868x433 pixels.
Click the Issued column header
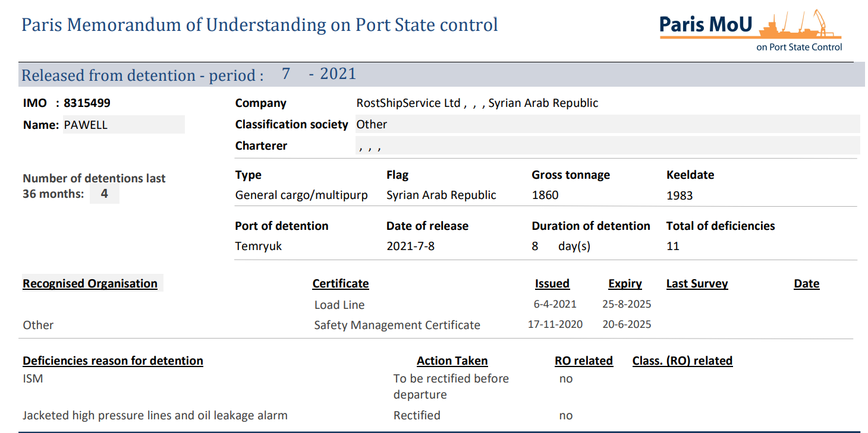point(552,283)
